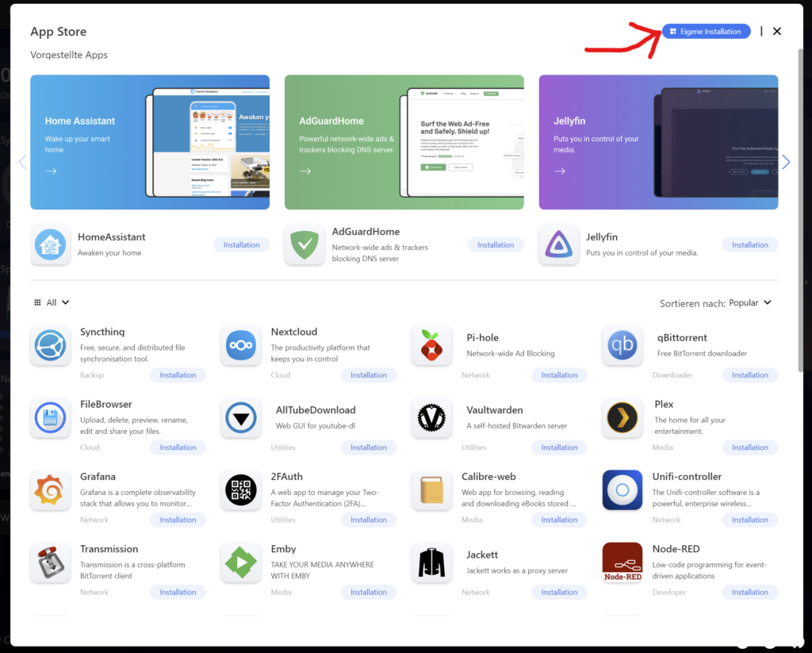The height and width of the screenshot is (653, 812).
Task: Choose Installation for 2FAuth
Action: (368, 520)
